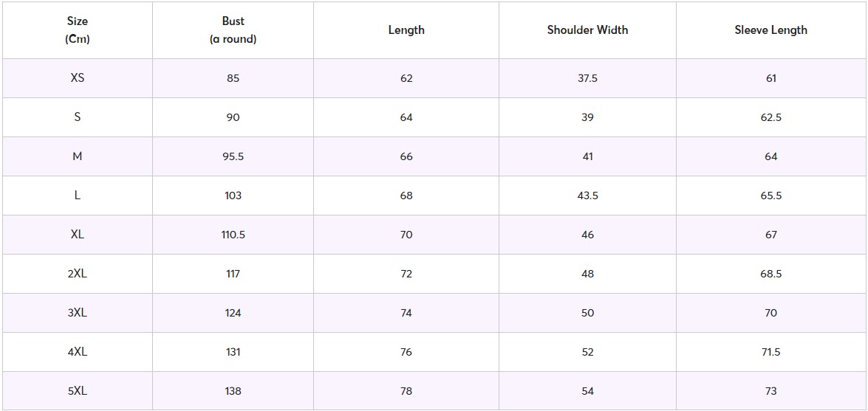Select the XS size row label
Screen dimensions: 868x411
pyautogui.click(x=78, y=78)
